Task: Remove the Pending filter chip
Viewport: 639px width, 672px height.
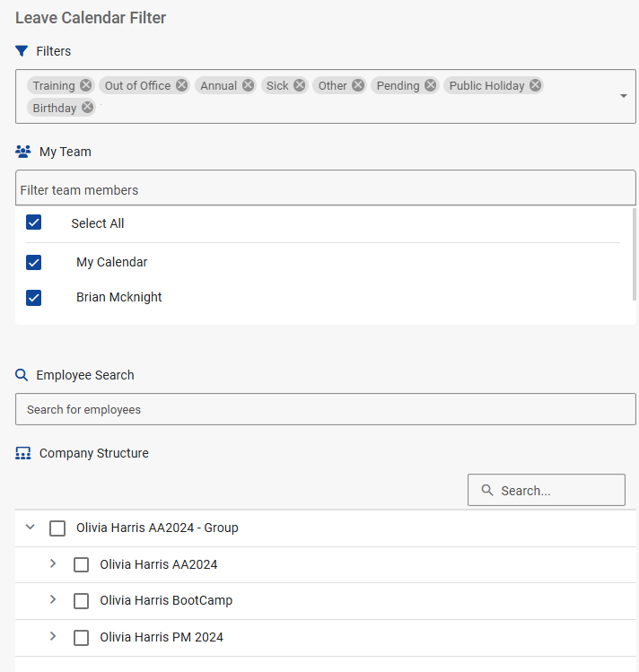Action: point(431,85)
